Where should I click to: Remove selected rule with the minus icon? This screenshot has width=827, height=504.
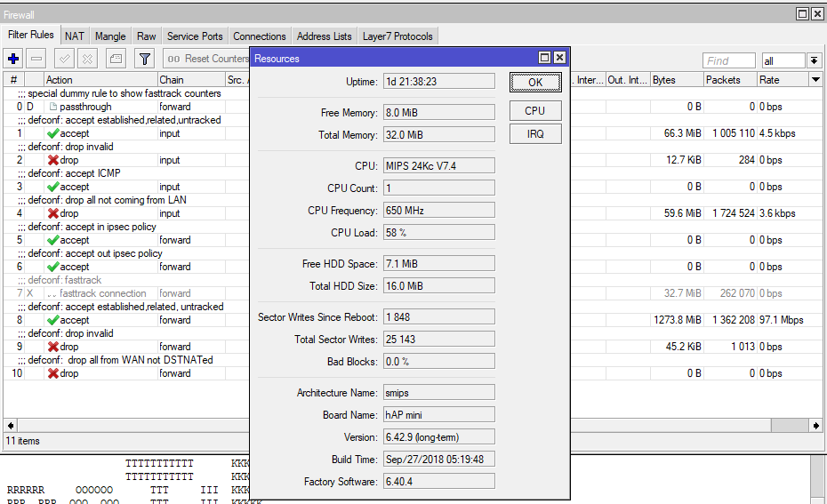(36, 59)
